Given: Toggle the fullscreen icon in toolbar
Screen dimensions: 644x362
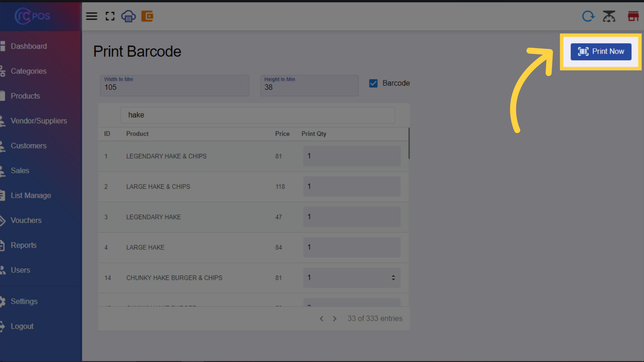Looking at the screenshot, I should tap(110, 16).
